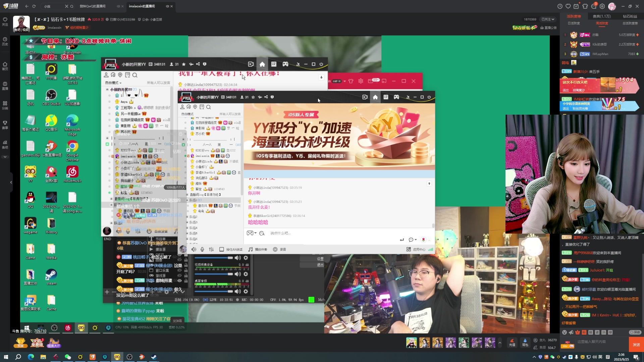
Task: Click the share icon in front YY header
Action: click(x=266, y=97)
